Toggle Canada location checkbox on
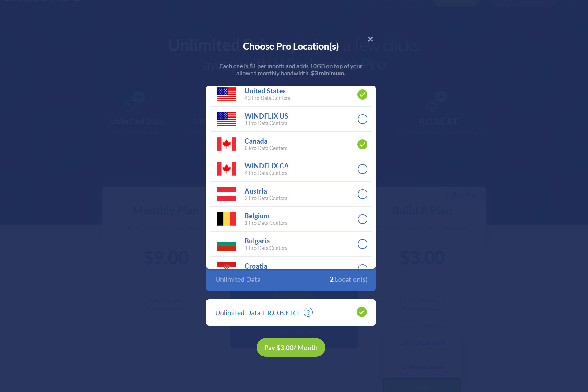Viewport: 588px width, 392px height. 362,144
